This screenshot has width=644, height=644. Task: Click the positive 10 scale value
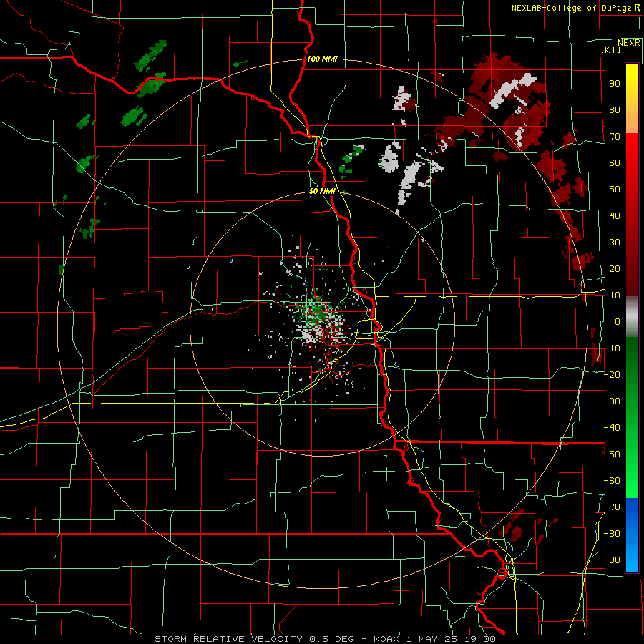(615, 296)
